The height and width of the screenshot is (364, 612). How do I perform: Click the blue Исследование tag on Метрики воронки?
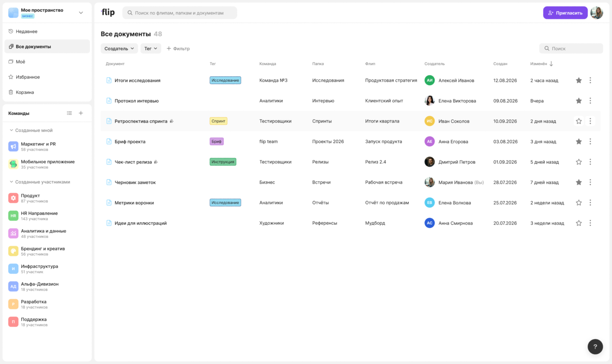point(225,203)
